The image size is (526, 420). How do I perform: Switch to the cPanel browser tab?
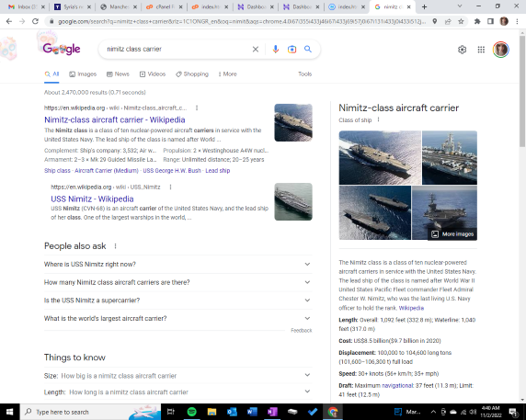(164, 6)
